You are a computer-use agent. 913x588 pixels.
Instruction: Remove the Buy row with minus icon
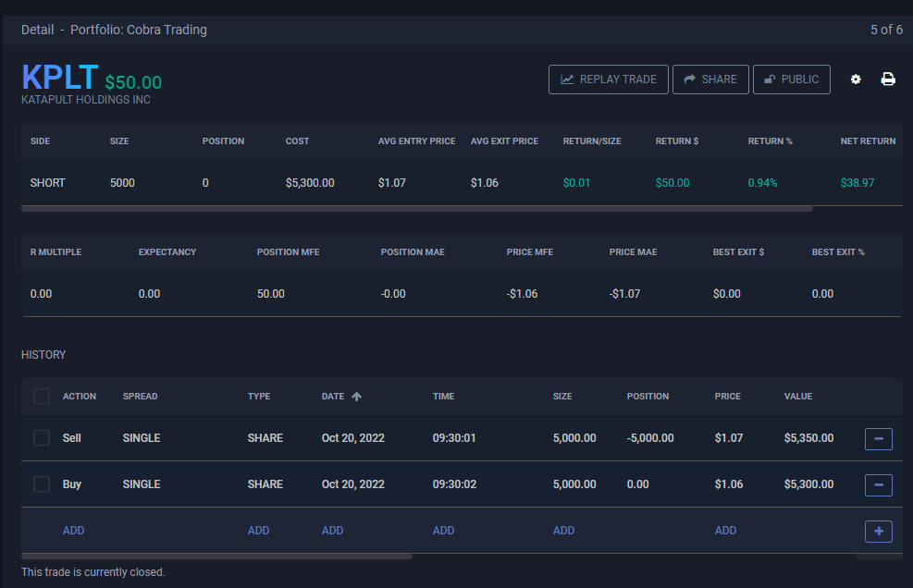(x=878, y=484)
